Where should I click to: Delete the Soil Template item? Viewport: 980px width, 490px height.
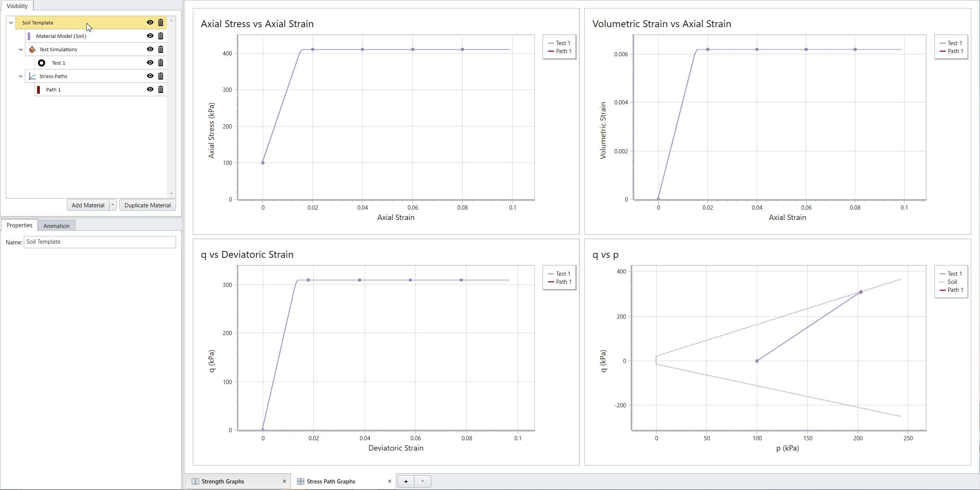click(x=161, y=23)
